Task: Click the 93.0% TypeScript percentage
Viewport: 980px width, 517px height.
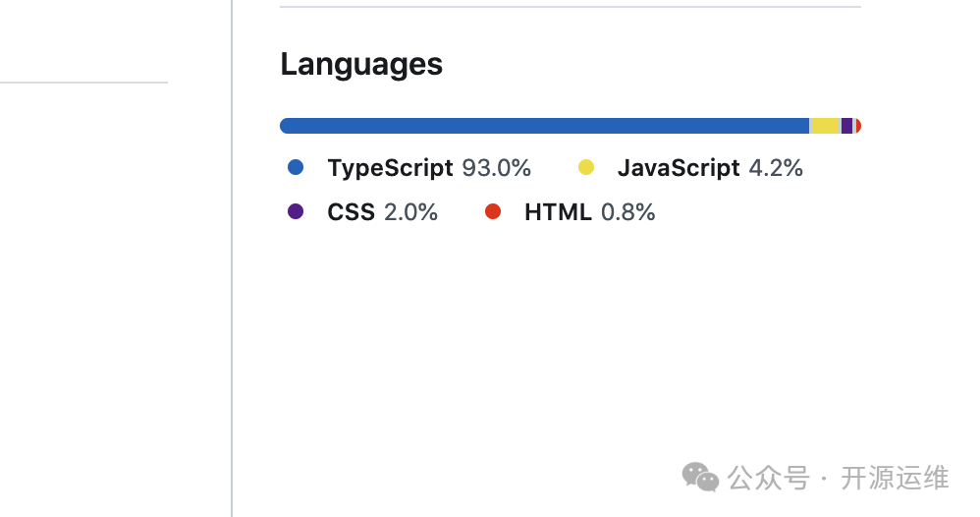Action: click(497, 168)
